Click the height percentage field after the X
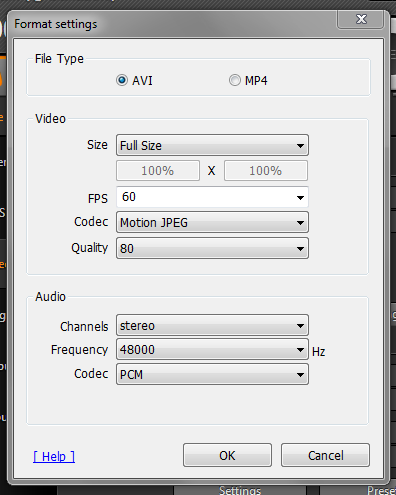 click(x=266, y=171)
